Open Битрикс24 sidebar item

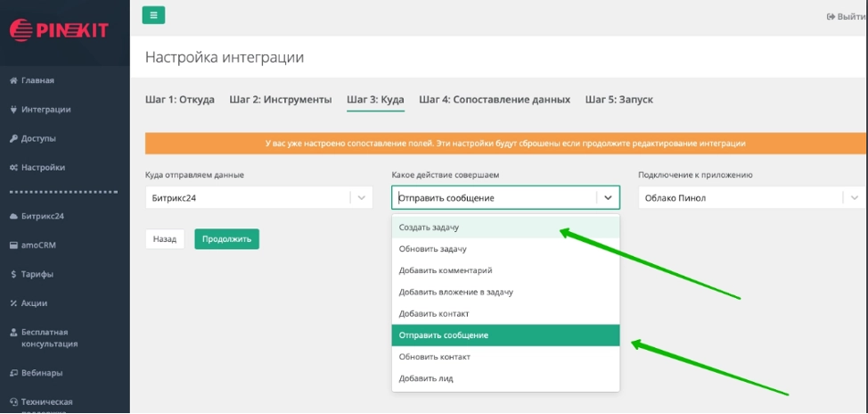[x=42, y=216]
